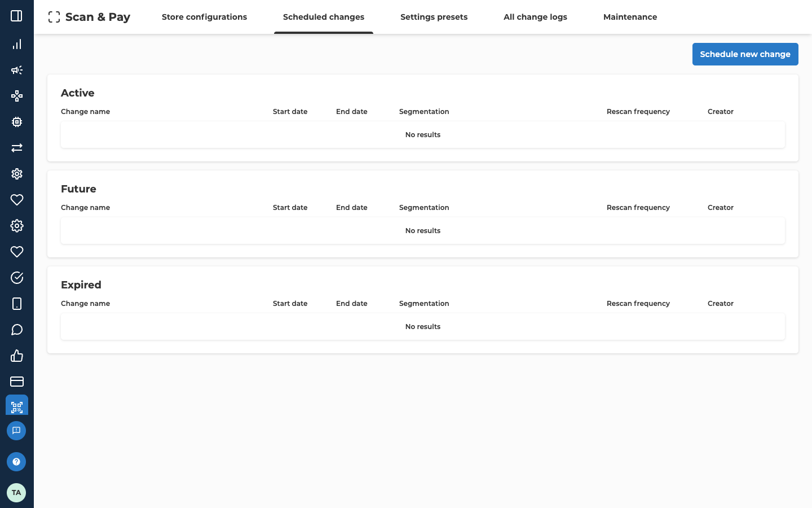Click Creator header in Expired table
The height and width of the screenshot is (508, 812).
pos(721,304)
